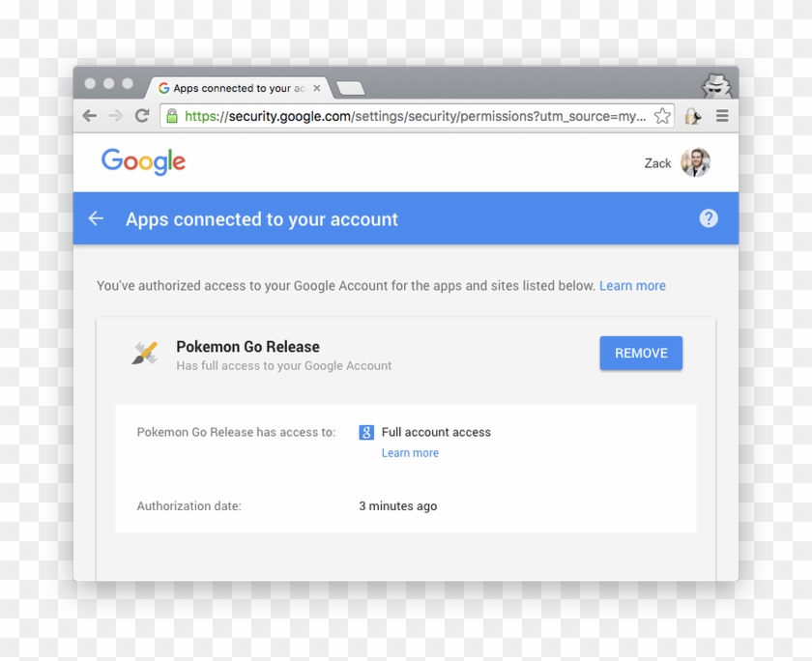812x661 pixels.
Task: Click the browser back arrow button
Action: (90, 116)
